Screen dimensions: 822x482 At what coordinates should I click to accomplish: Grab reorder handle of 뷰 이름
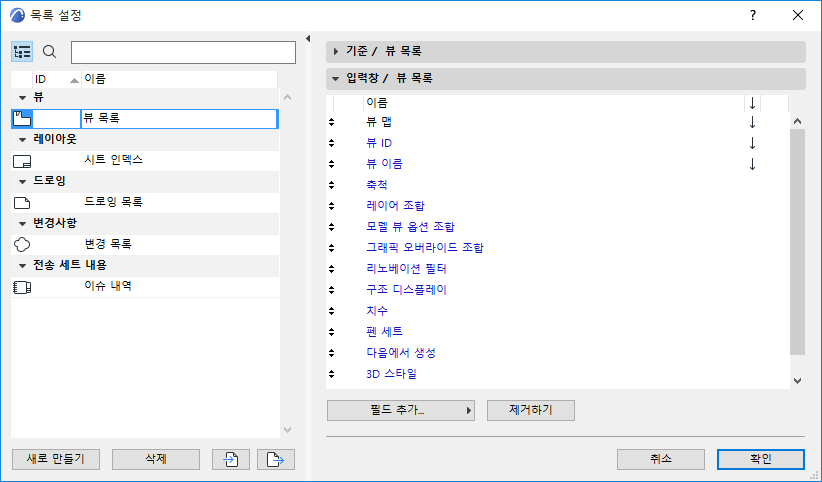(x=331, y=164)
